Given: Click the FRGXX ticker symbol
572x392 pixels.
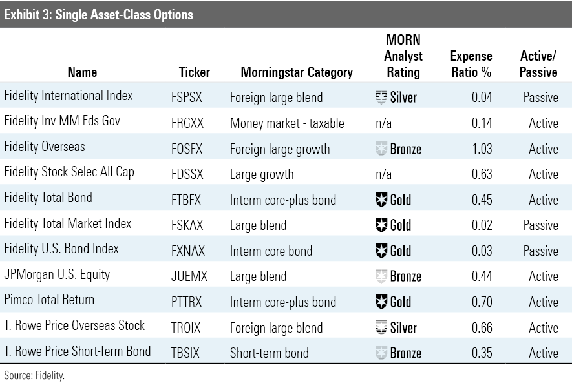Looking at the screenshot, I should (187, 123).
